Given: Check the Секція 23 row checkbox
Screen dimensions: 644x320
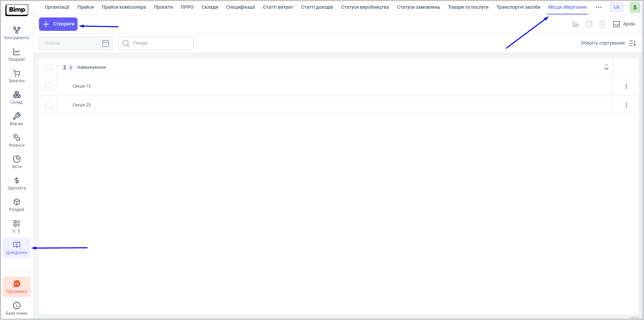Looking at the screenshot, I should [48, 105].
